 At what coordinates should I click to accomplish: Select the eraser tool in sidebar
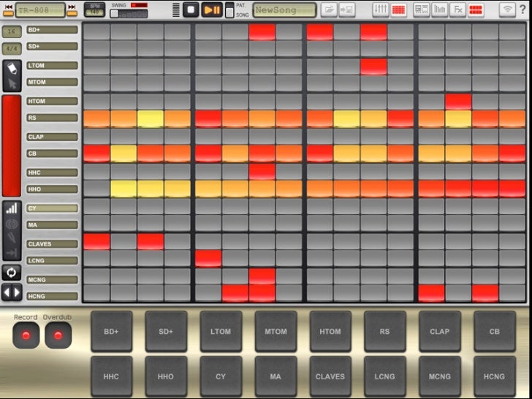click(x=12, y=68)
